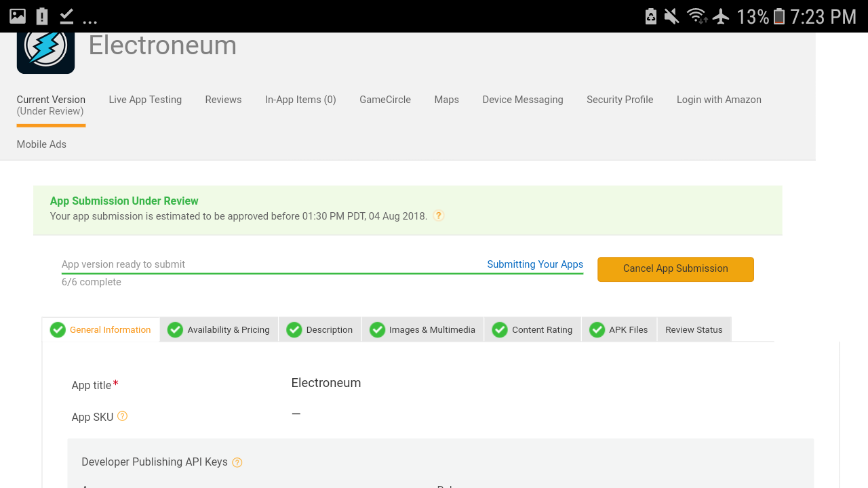
Task: Switch to Security Profile tab
Action: tap(620, 100)
